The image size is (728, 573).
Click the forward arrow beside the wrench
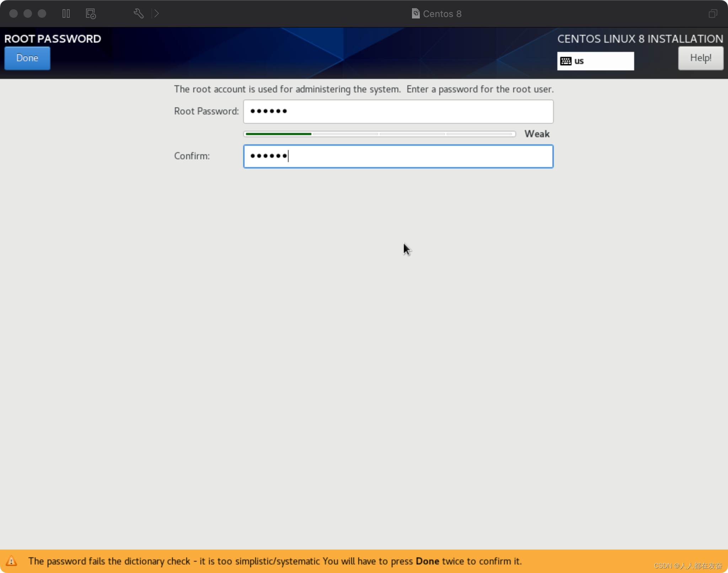(156, 14)
